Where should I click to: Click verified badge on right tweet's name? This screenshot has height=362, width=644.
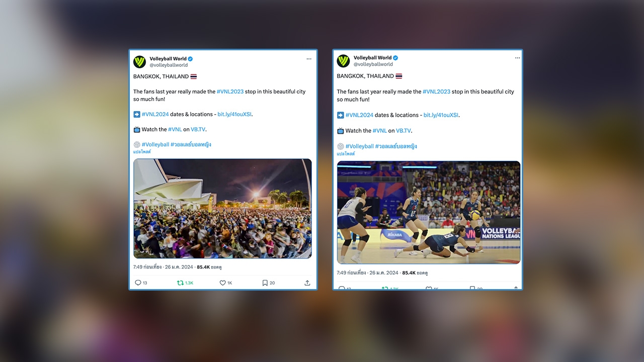coord(395,58)
